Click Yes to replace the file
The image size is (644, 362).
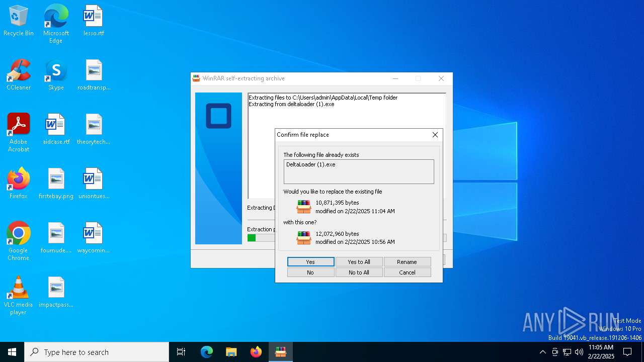pyautogui.click(x=310, y=262)
